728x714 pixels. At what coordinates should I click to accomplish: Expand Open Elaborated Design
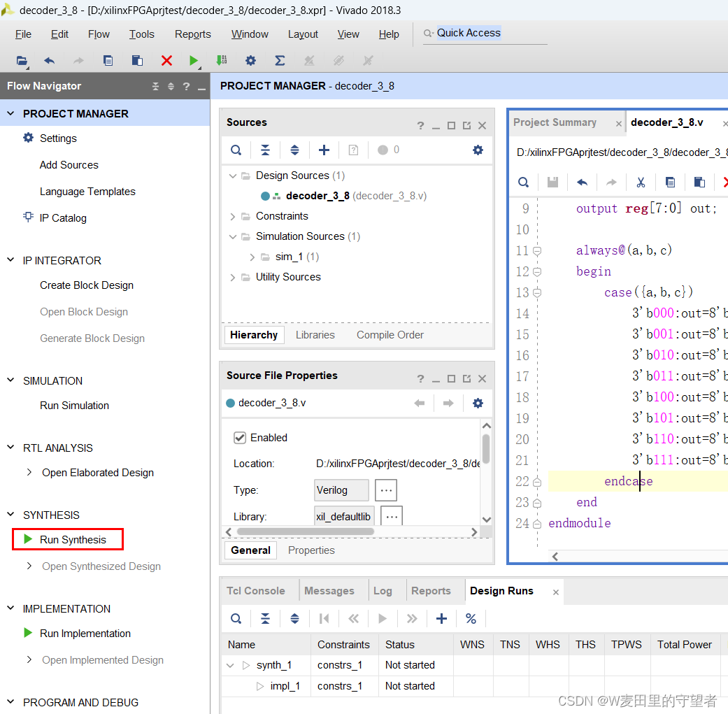pos(29,472)
